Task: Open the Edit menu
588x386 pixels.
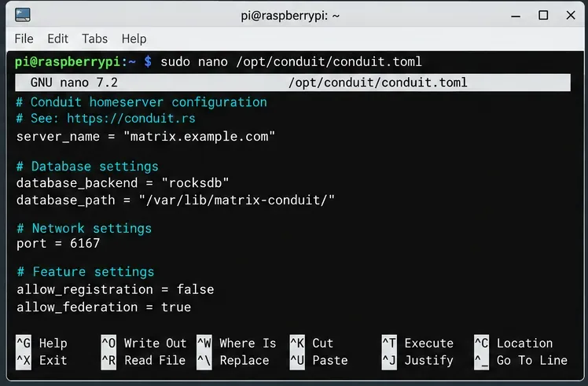Action: point(57,39)
